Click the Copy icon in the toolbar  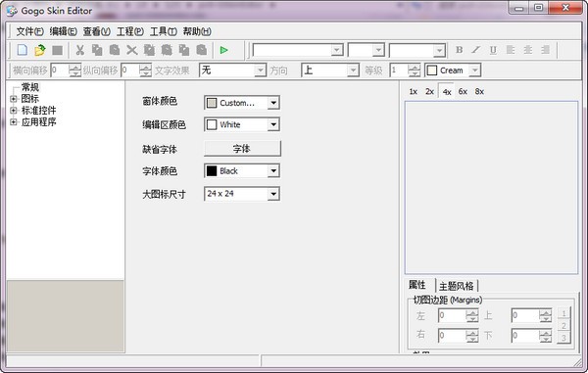pos(97,50)
